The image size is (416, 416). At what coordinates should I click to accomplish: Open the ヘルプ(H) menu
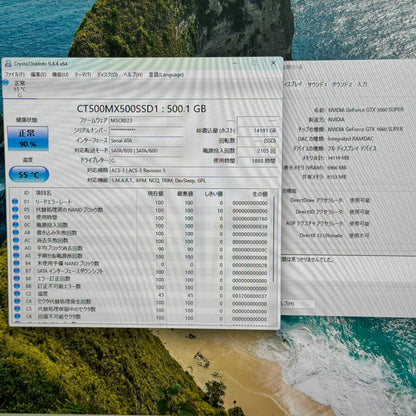(x=133, y=74)
